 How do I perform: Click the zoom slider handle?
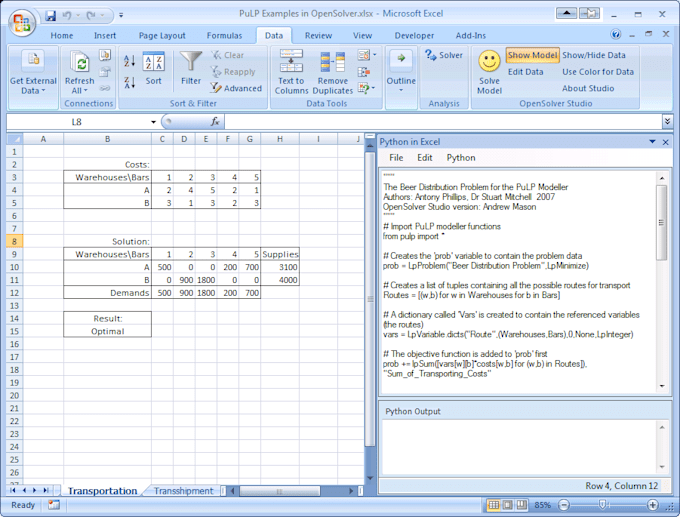coord(602,504)
